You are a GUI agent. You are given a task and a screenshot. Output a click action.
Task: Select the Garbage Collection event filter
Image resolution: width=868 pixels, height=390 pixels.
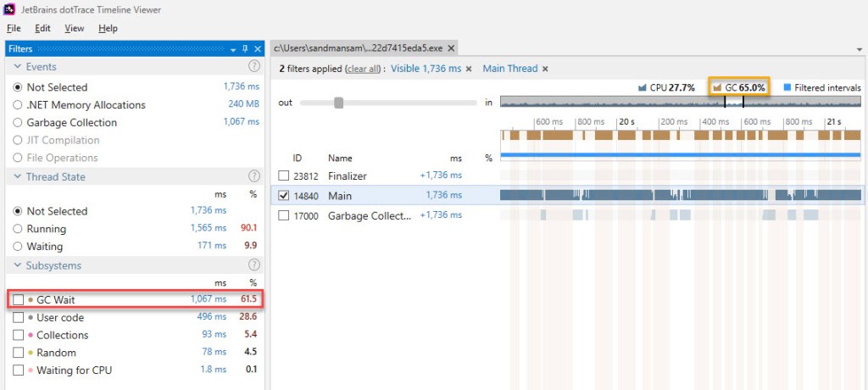tap(18, 123)
